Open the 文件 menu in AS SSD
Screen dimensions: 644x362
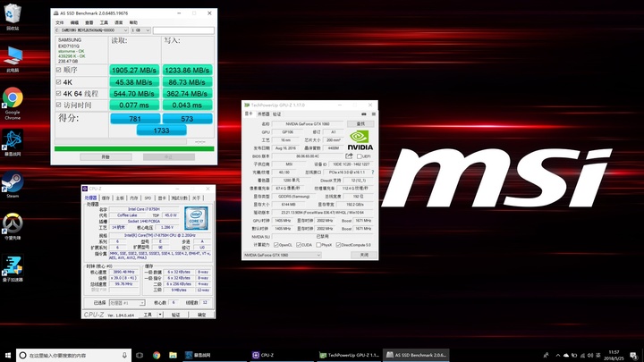(x=60, y=22)
